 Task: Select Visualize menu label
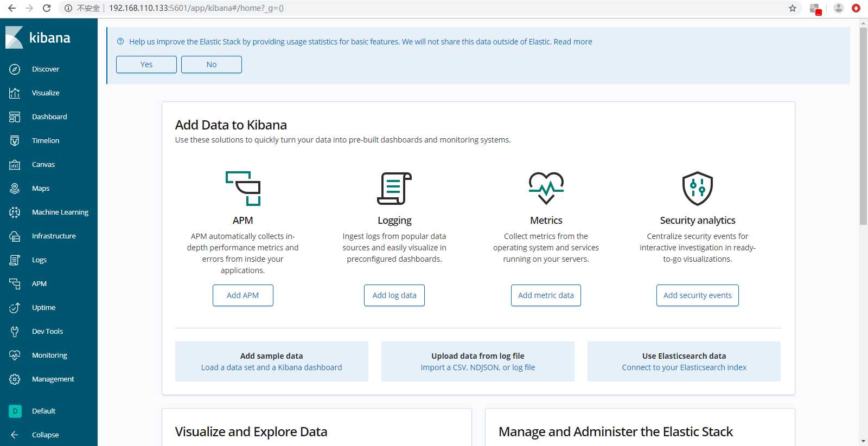pos(46,93)
